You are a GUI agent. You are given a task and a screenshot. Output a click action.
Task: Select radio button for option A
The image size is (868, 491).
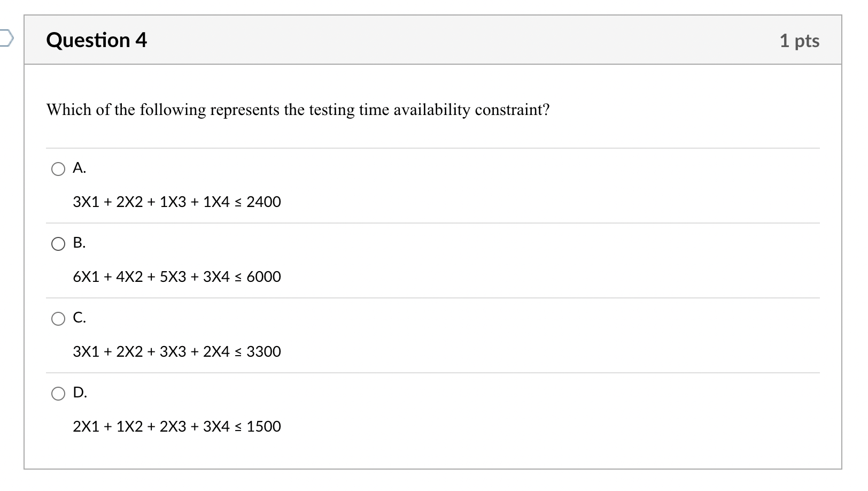pos(58,170)
